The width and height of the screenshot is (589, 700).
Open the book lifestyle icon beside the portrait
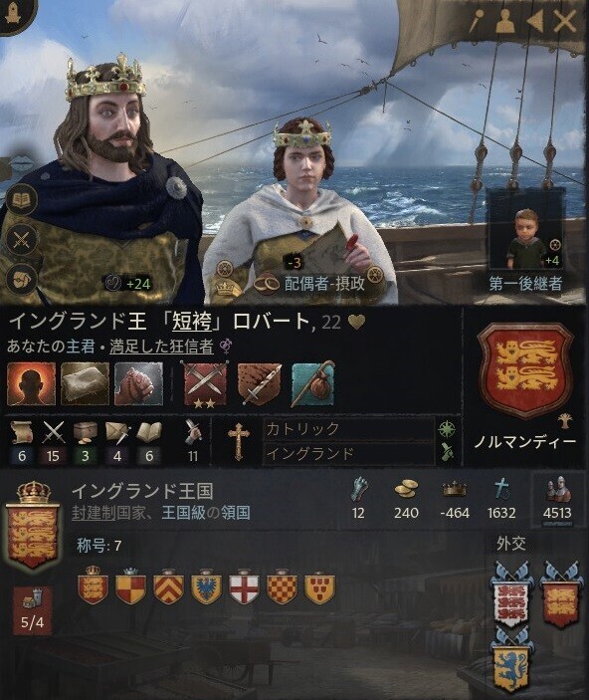point(22,199)
